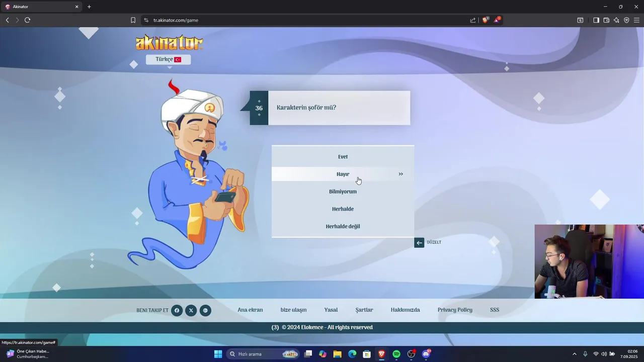Open the Hakkımızda footer link
The width and height of the screenshot is (644, 362).
[405, 310]
